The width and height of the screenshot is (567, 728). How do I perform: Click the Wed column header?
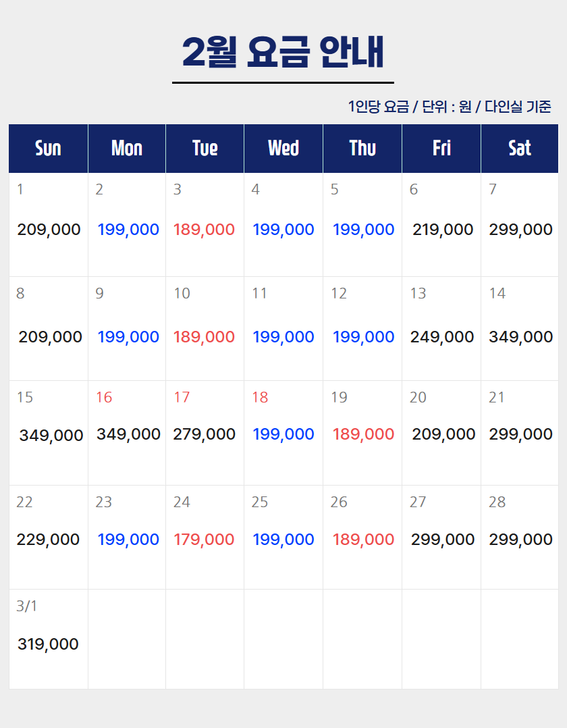click(x=283, y=148)
